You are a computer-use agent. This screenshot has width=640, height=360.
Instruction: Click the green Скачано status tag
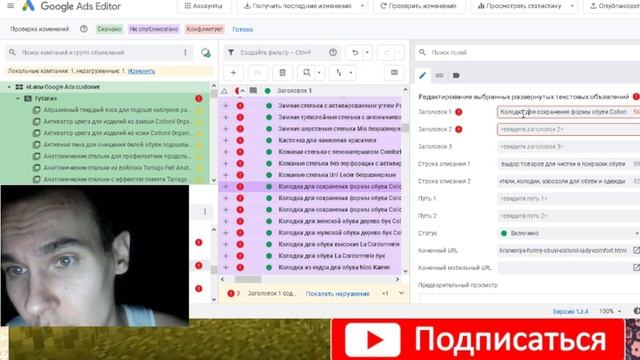pyautogui.click(x=109, y=29)
